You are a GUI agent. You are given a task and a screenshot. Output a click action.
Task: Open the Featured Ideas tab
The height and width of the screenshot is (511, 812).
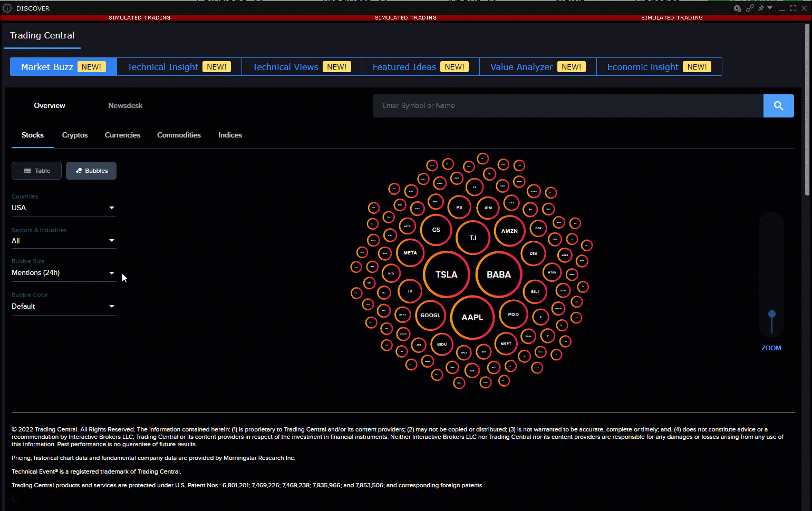[x=421, y=67]
